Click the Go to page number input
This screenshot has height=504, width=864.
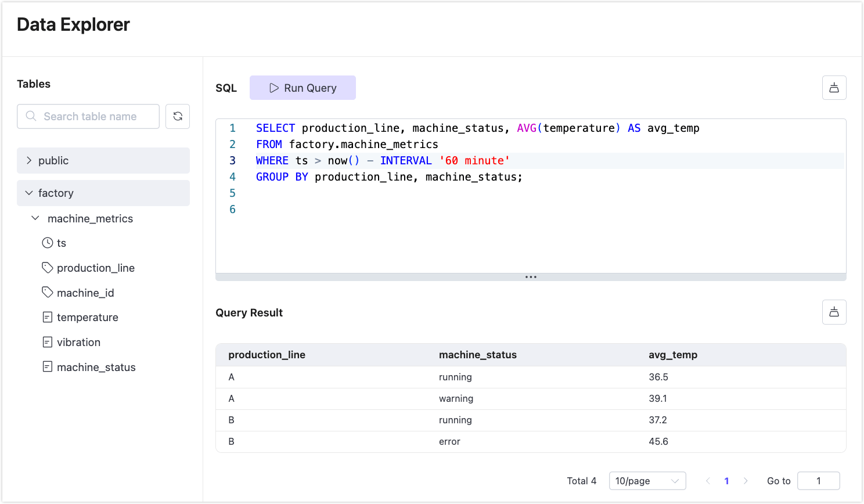coord(818,481)
